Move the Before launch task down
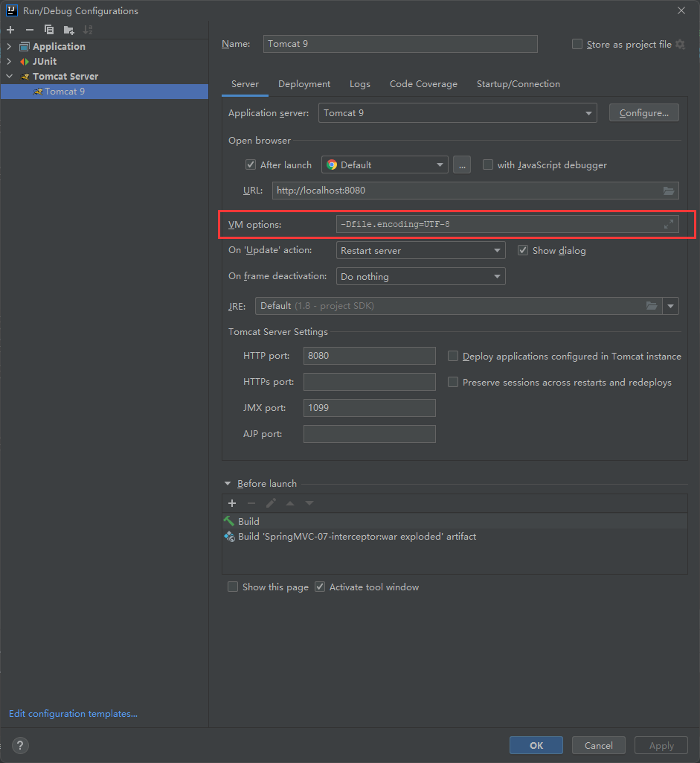Viewport: 700px width, 763px height. tap(309, 503)
